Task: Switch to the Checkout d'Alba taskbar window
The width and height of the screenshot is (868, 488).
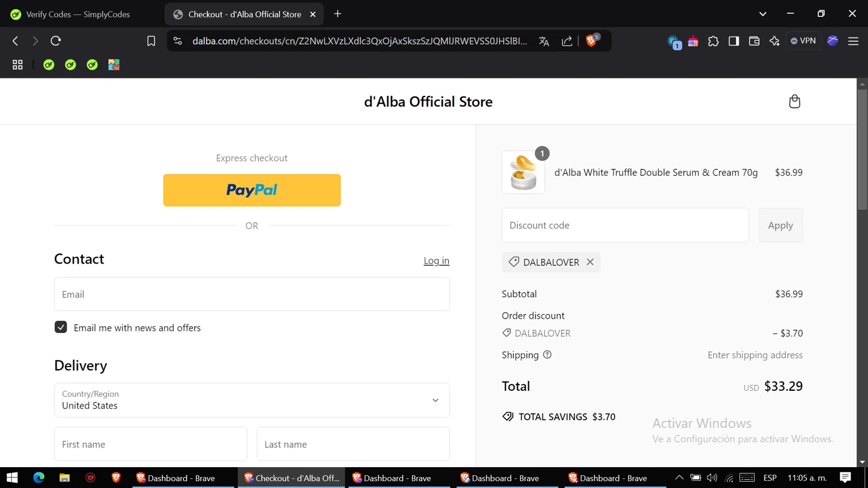Action: [x=292, y=478]
